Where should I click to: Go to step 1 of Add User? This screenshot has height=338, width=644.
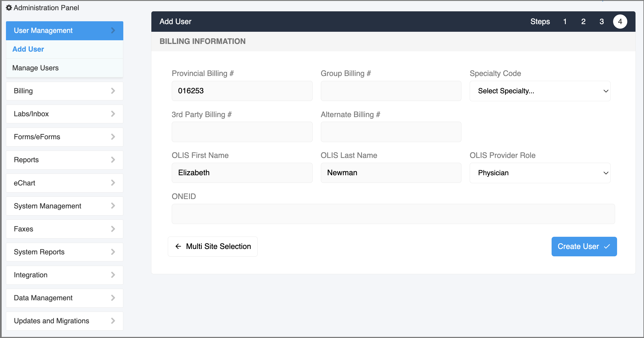point(565,22)
